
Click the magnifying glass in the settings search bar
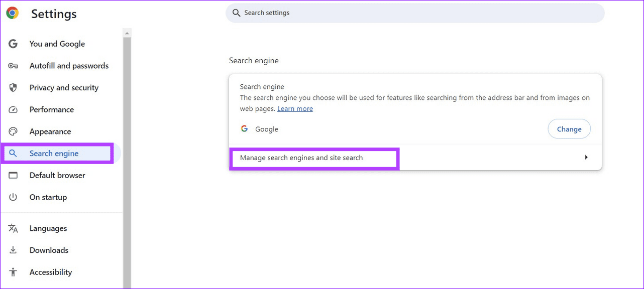(236, 13)
